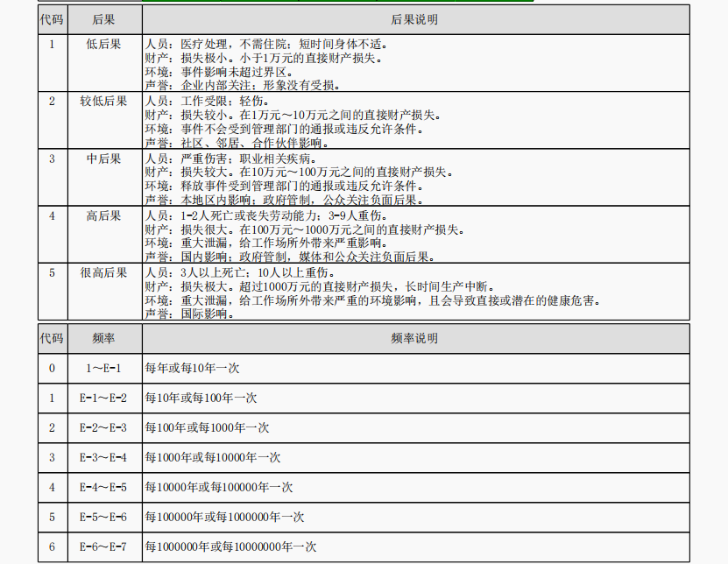
Task: Click the text 每1000年或每10000年一次
Action: (x=213, y=457)
